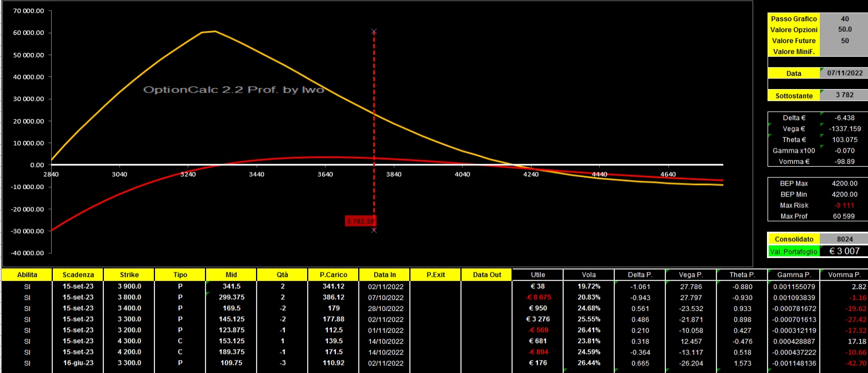Select the Data In column header
This screenshot has height=373, width=868.
coord(384,275)
